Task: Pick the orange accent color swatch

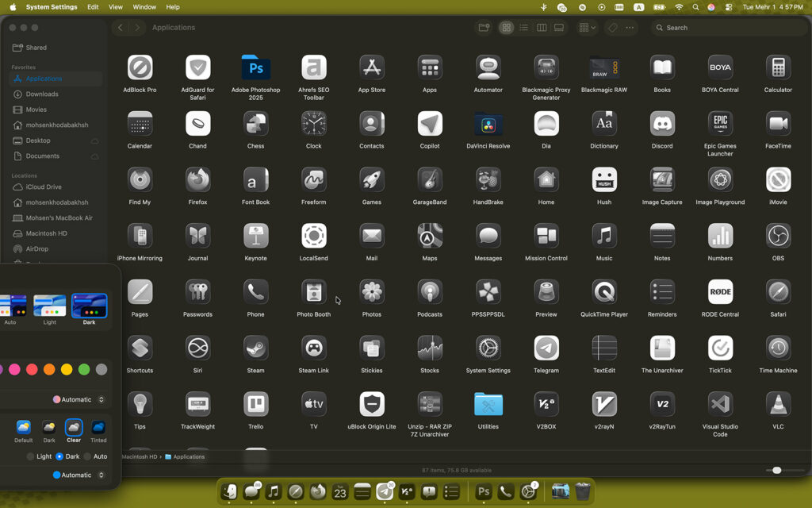Action: 49,370
